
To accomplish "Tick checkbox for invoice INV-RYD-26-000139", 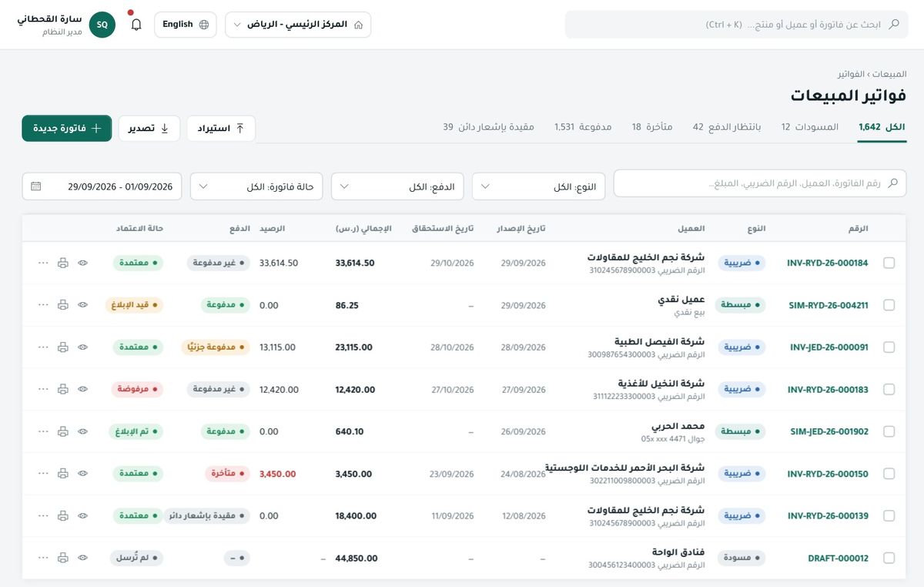I will coord(889,515).
